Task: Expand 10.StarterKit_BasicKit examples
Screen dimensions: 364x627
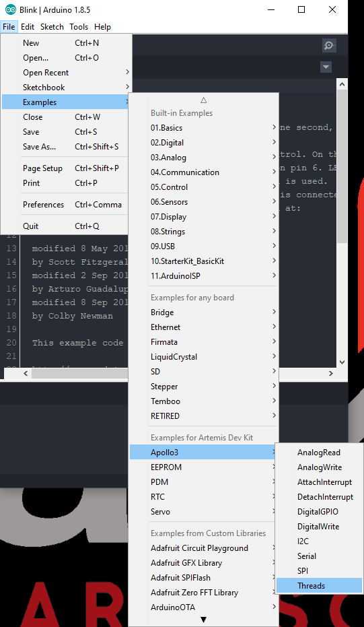Action: click(x=203, y=261)
